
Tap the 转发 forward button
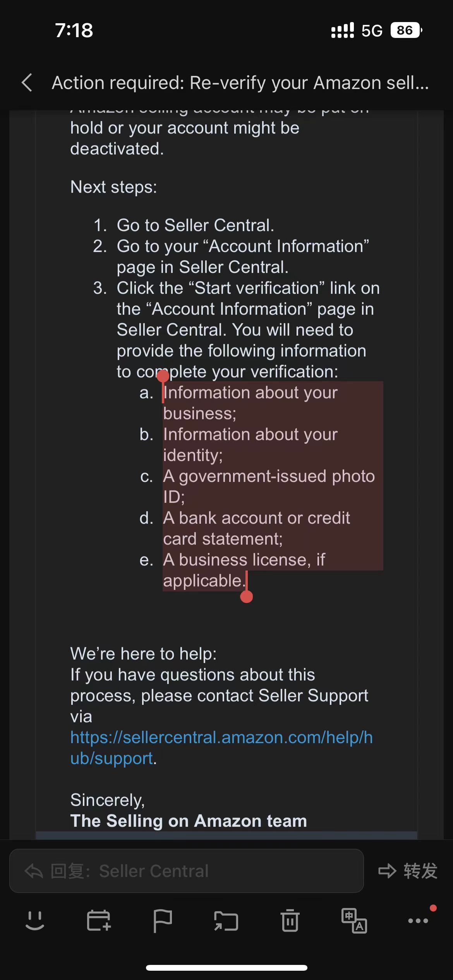pos(408,871)
